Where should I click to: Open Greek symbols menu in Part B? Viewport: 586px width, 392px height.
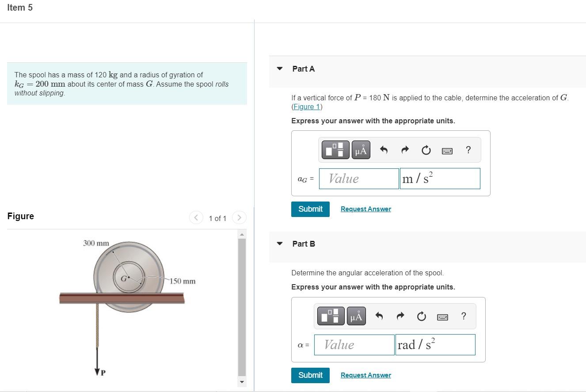(356, 316)
